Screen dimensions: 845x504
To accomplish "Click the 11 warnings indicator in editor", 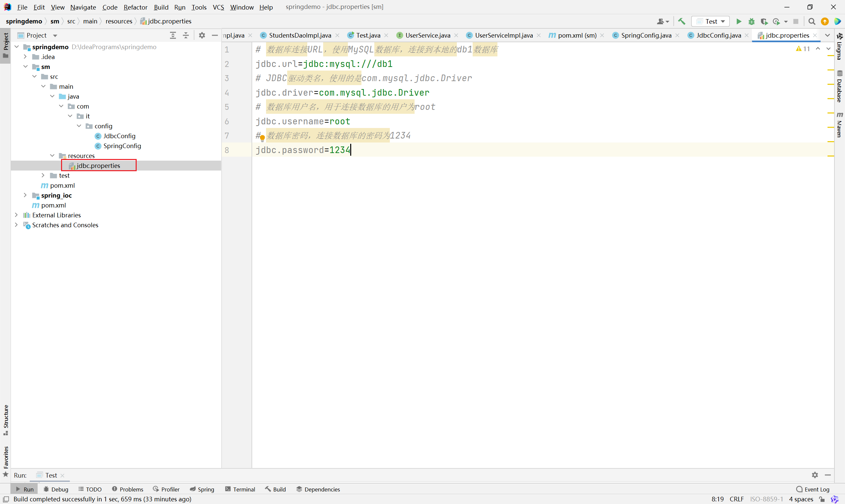I will point(803,49).
